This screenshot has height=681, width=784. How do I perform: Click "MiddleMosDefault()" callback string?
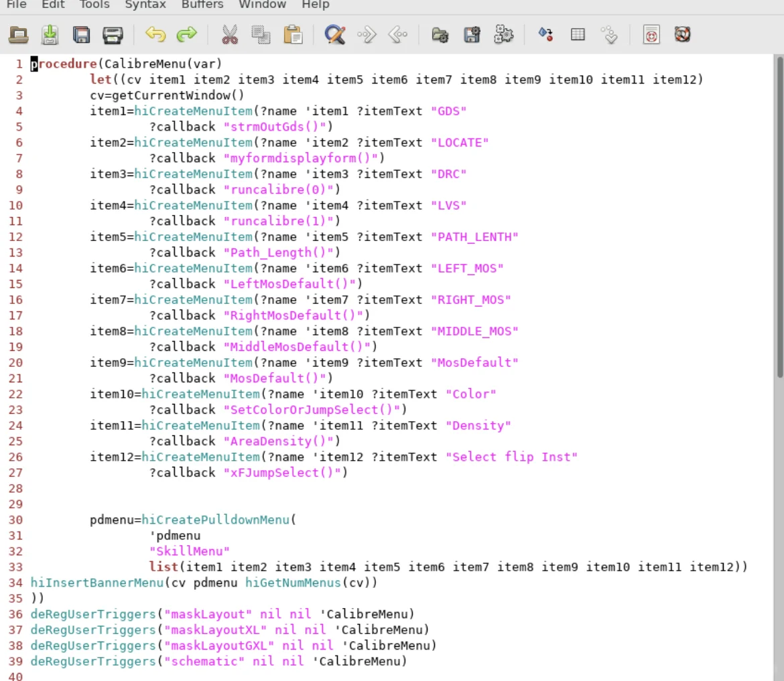297,348
